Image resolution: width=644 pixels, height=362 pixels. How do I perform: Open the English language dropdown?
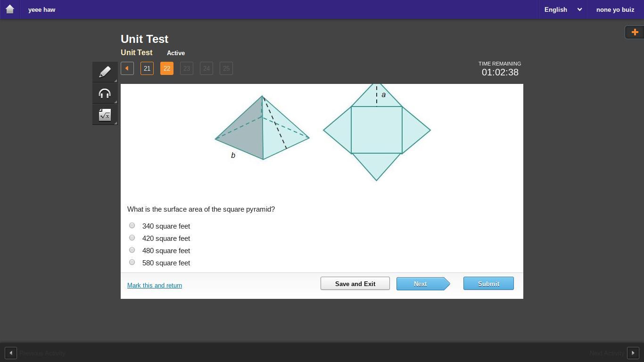(x=563, y=9)
